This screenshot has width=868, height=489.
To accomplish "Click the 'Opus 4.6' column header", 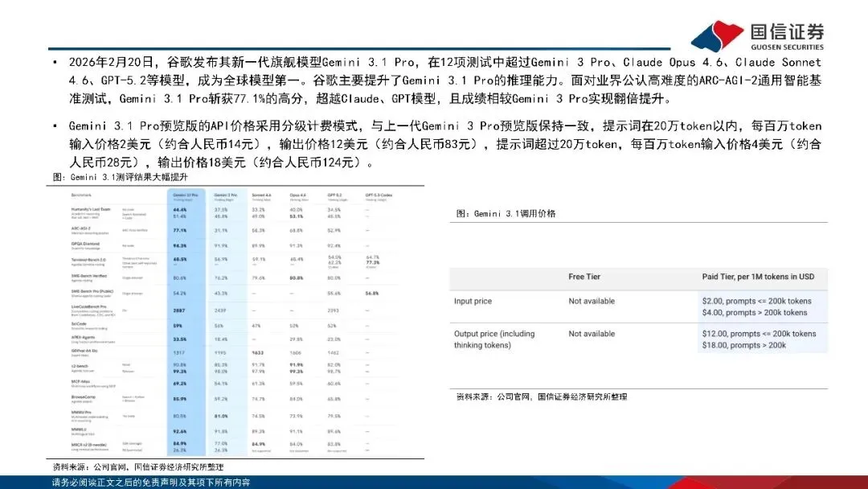I will (298, 196).
